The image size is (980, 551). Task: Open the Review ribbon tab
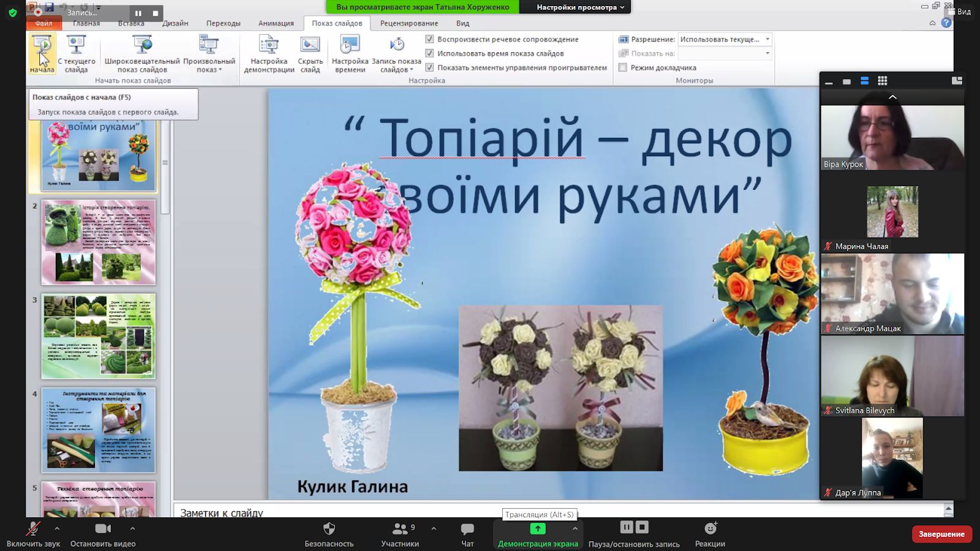(409, 23)
